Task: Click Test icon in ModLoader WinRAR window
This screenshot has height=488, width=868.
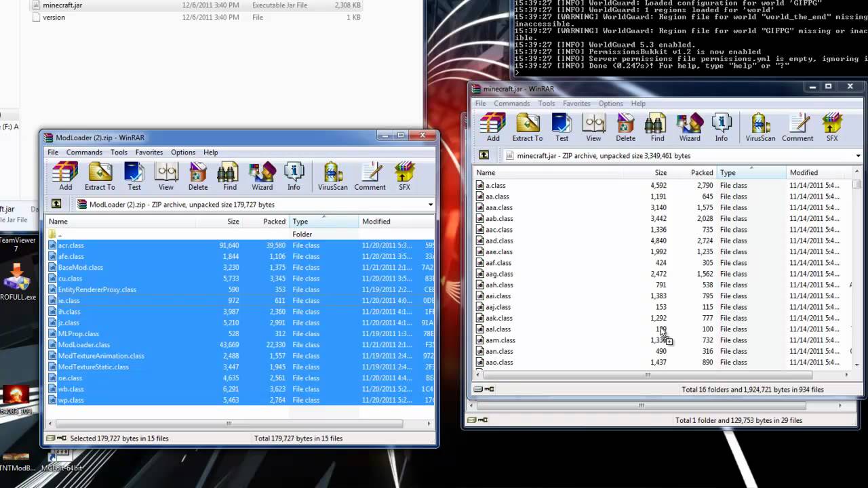Action: click(134, 176)
